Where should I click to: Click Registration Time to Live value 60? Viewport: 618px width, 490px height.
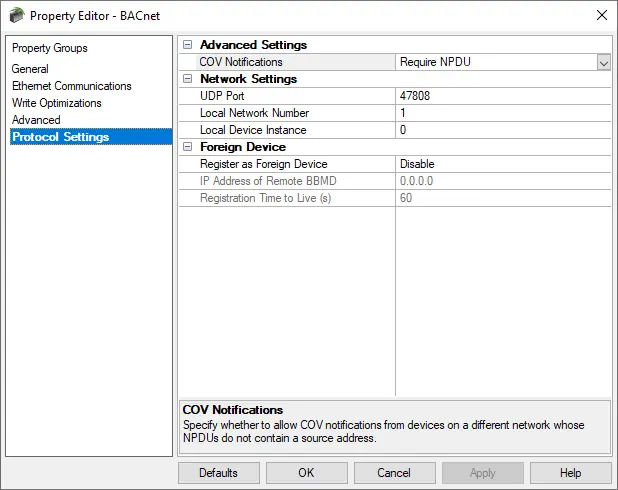503,198
